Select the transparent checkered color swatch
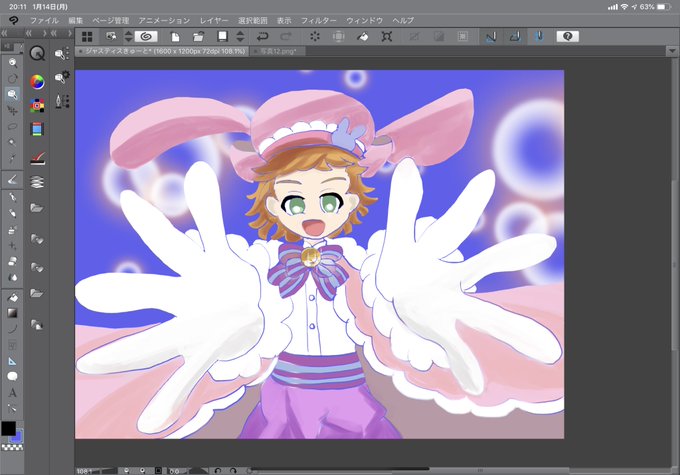Image resolution: width=680 pixels, height=475 pixels. tap(12, 447)
